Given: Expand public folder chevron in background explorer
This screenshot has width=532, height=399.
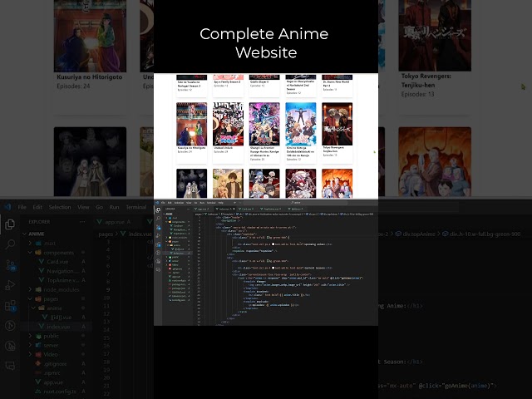Looking at the screenshot, I should click(x=31, y=336).
